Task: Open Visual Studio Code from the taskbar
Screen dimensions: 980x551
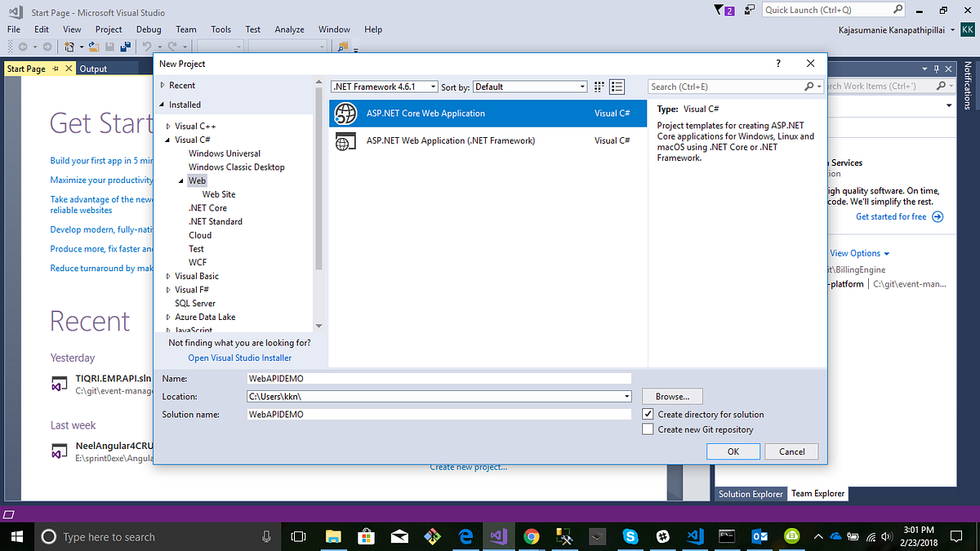Action: 695,536
